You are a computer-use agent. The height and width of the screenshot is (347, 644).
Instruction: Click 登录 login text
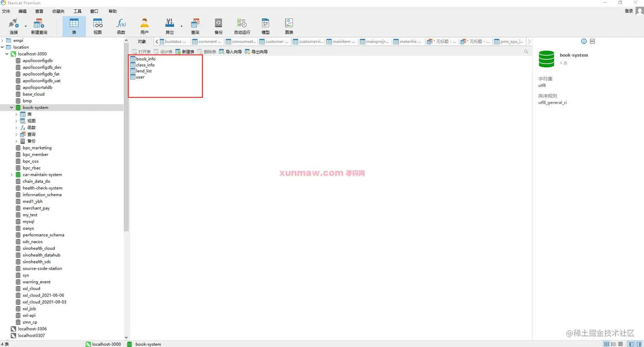tap(629, 11)
